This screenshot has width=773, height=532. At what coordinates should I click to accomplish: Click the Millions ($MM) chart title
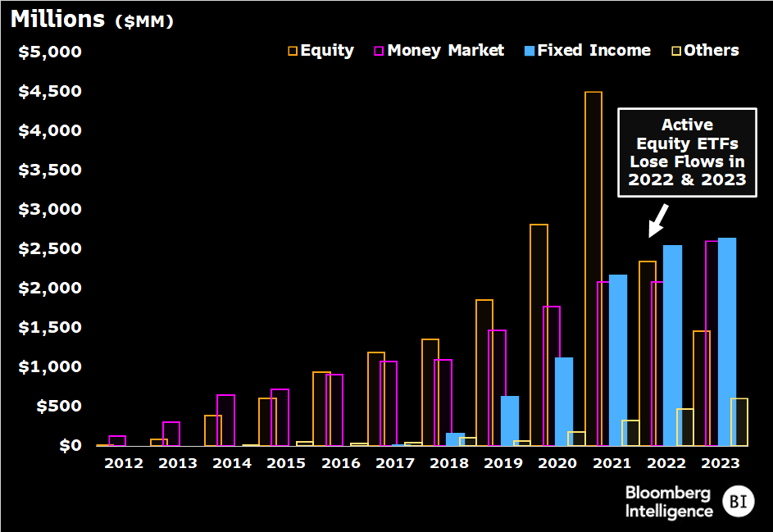tap(90, 18)
